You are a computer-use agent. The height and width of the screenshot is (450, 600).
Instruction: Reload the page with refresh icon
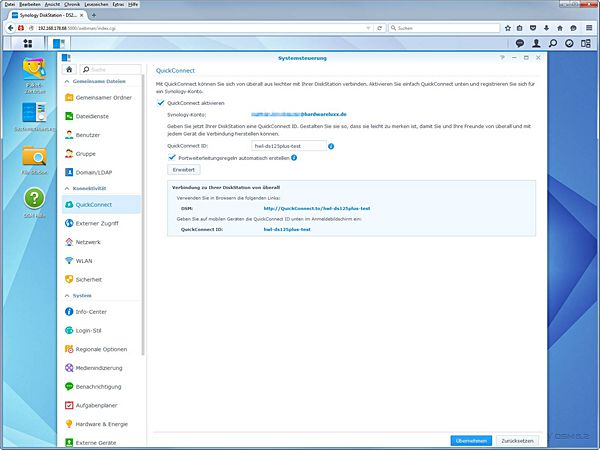coord(380,28)
